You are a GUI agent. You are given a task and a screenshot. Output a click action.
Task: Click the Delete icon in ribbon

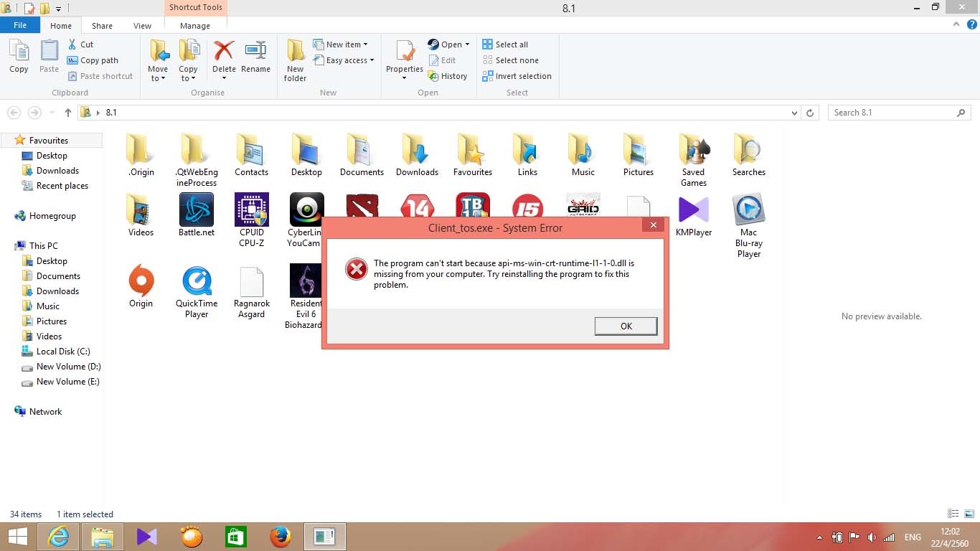coord(224,52)
